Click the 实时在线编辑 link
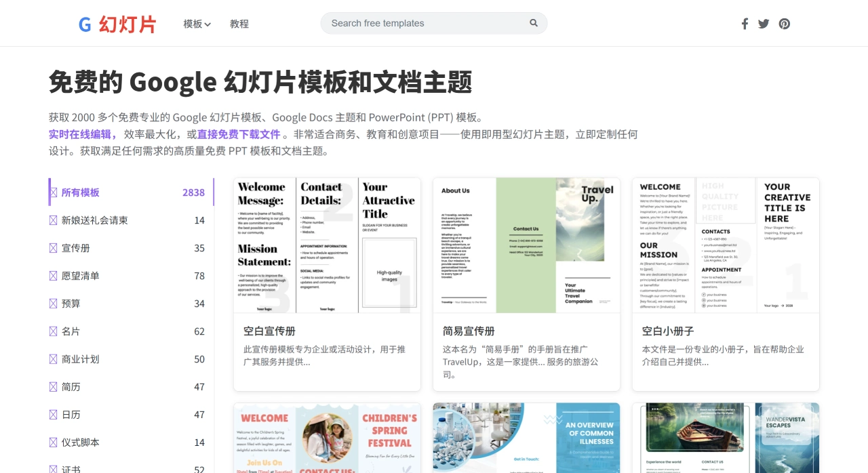Image resolution: width=868 pixels, height=473 pixels. click(x=83, y=134)
